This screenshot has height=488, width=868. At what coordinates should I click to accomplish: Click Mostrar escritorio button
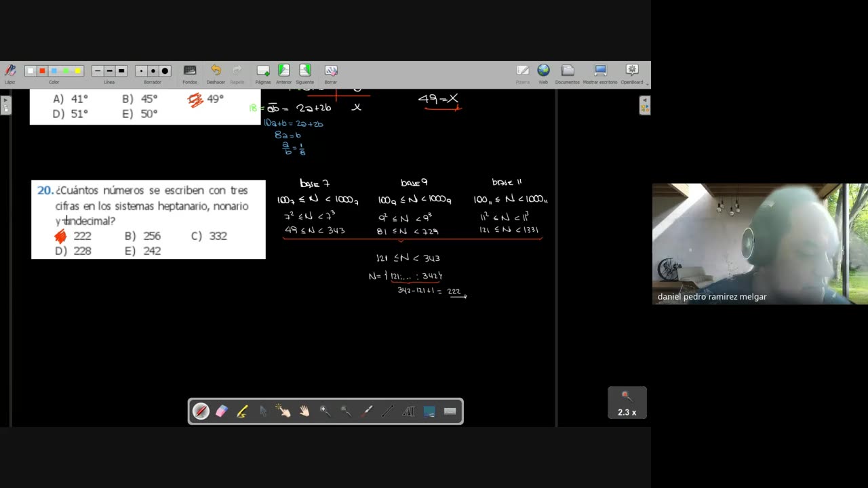pyautogui.click(x=600, y=73)
